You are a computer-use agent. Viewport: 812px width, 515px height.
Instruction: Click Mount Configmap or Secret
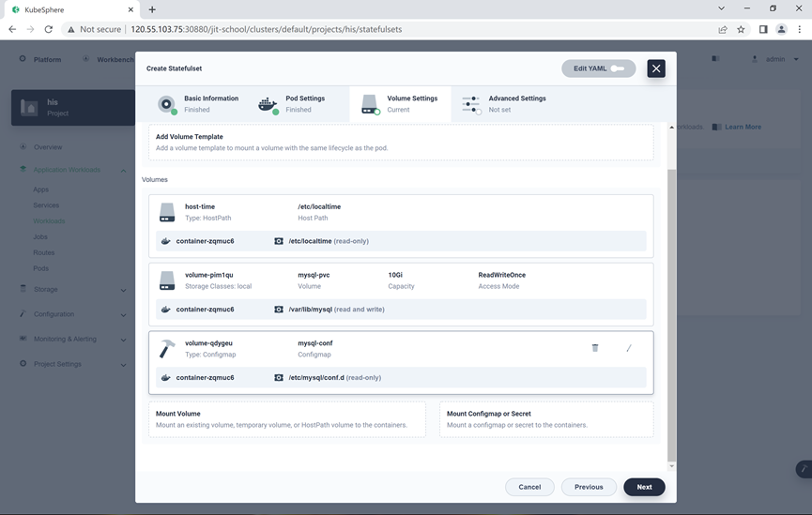tap(546, 419)
